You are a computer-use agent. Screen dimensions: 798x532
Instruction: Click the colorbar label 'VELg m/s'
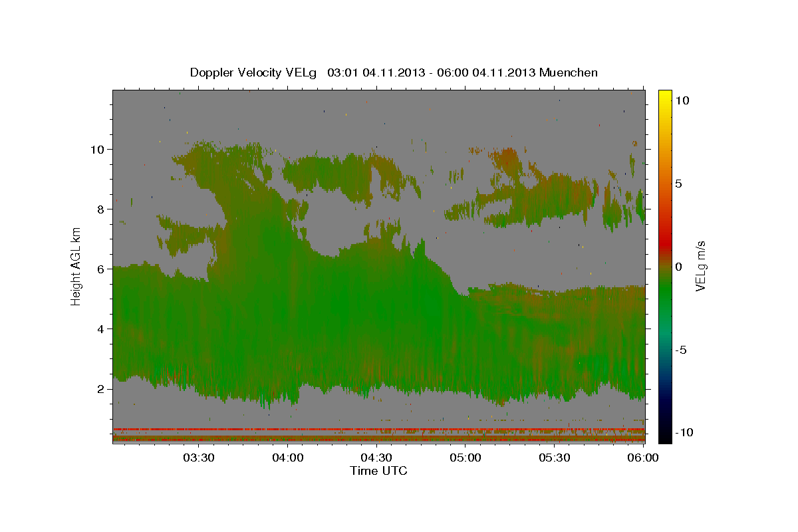point(700,267)
